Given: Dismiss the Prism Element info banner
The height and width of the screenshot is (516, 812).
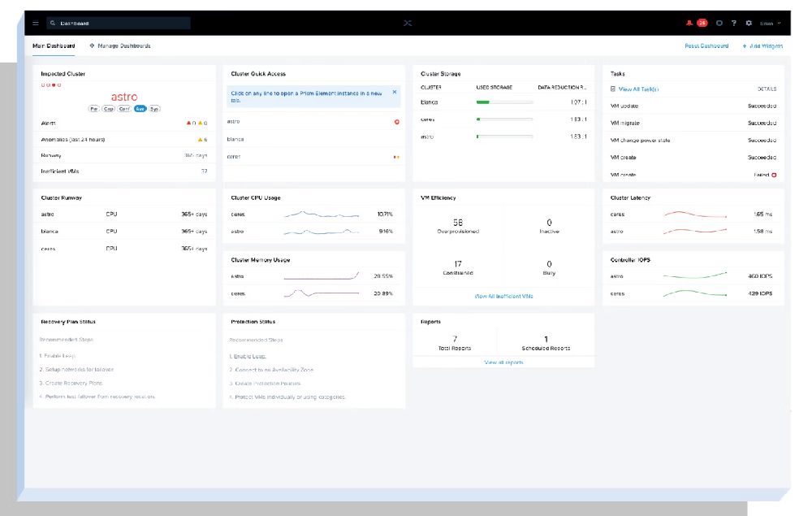Looking at the screenshot, I should pos(395,93).
